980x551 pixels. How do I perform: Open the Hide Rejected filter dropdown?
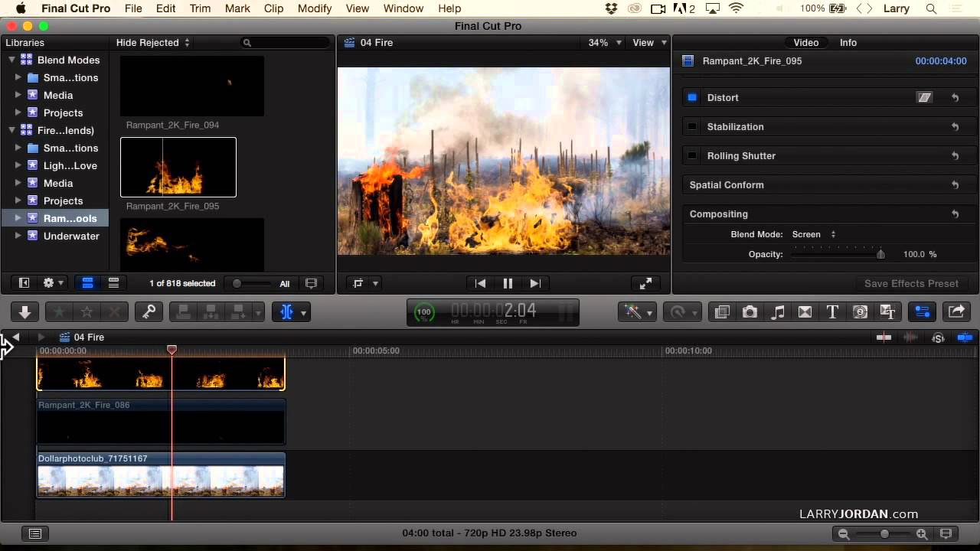(153, 43)
